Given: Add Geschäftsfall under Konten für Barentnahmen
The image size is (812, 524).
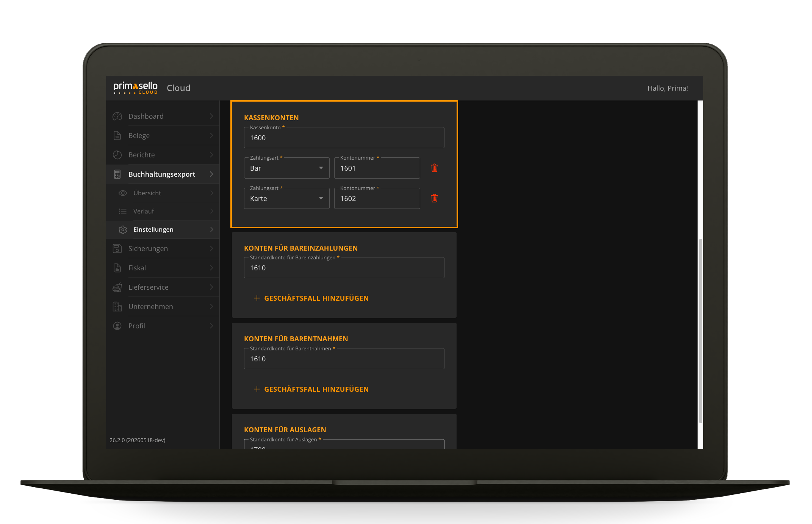Looking at the screenshot, I should click(x=311, y=389).
